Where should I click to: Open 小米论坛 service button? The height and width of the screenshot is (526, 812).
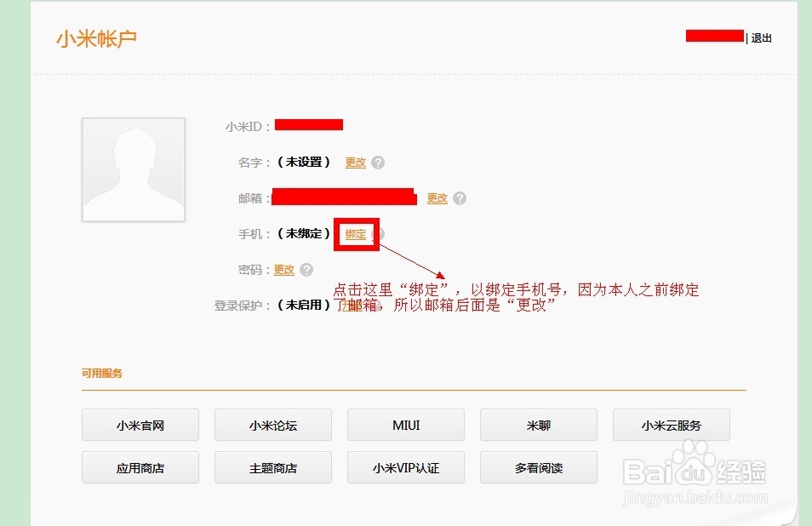273,425
